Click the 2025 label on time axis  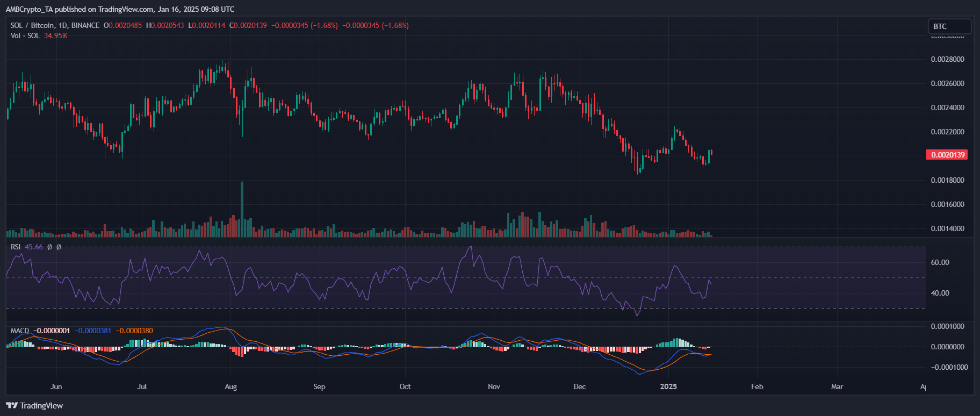tap(668, 386)
